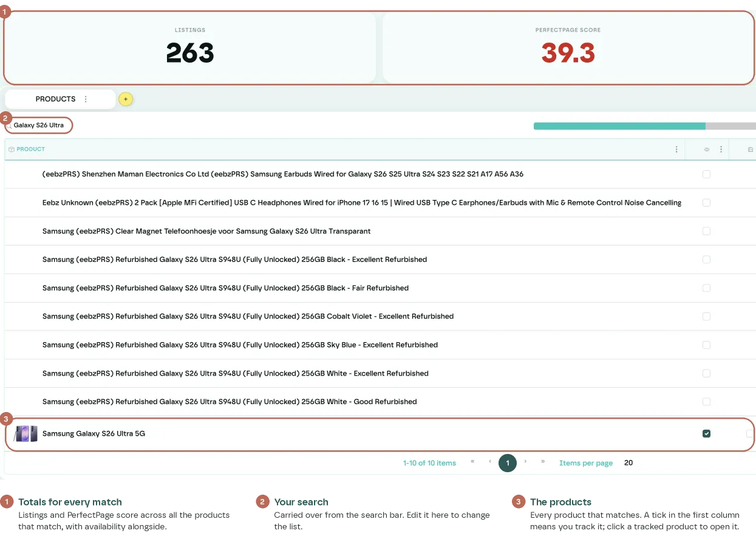Tick the checkbox for Samsung Earbuds Wired row
Image resolution: width=756 pixels, height=536 pixels.
pos(706,174)
